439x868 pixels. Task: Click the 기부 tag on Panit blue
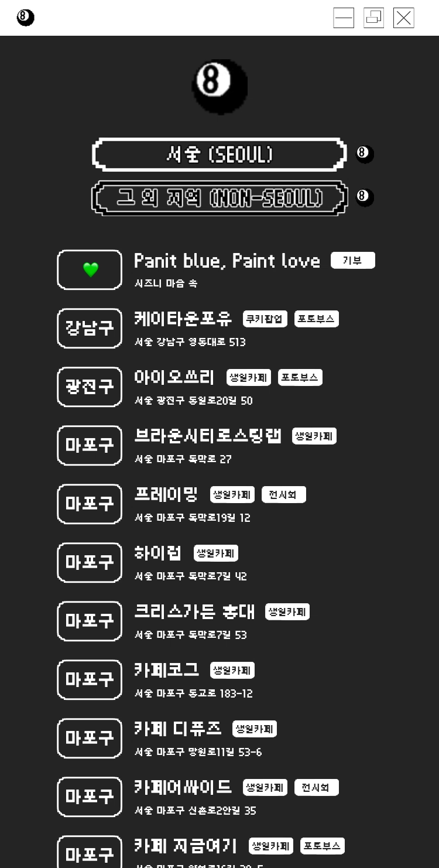[x=352, y=261]
